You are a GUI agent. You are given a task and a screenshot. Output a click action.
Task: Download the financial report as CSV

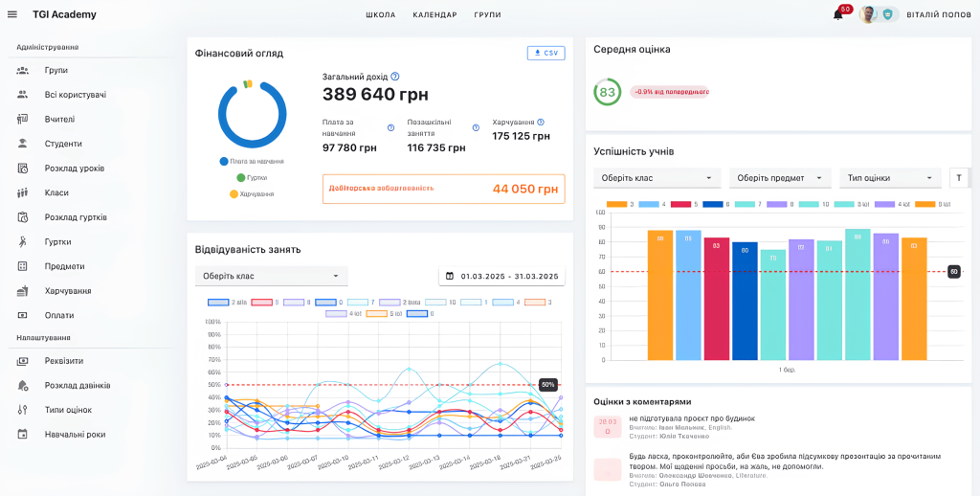(546, 54)
